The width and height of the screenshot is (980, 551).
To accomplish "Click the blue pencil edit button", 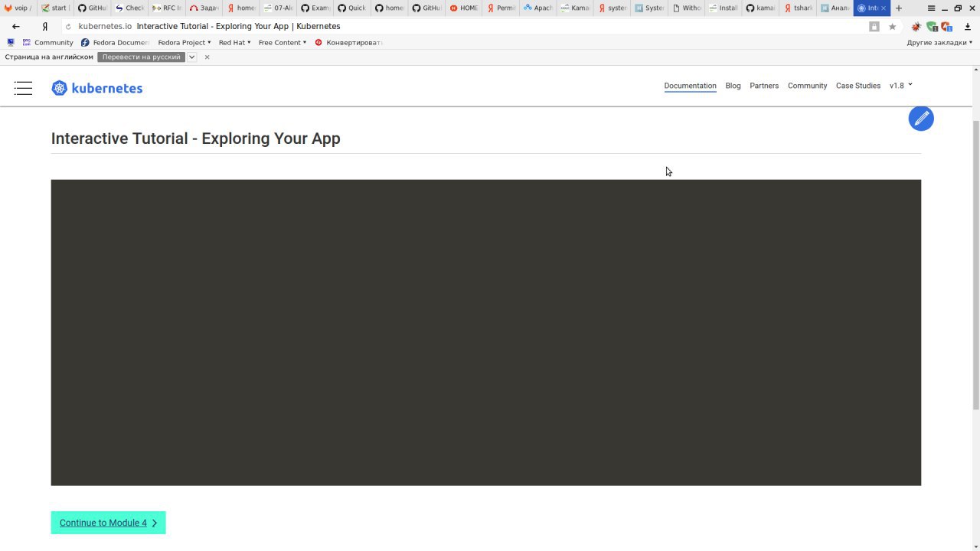I will point(921,118).
